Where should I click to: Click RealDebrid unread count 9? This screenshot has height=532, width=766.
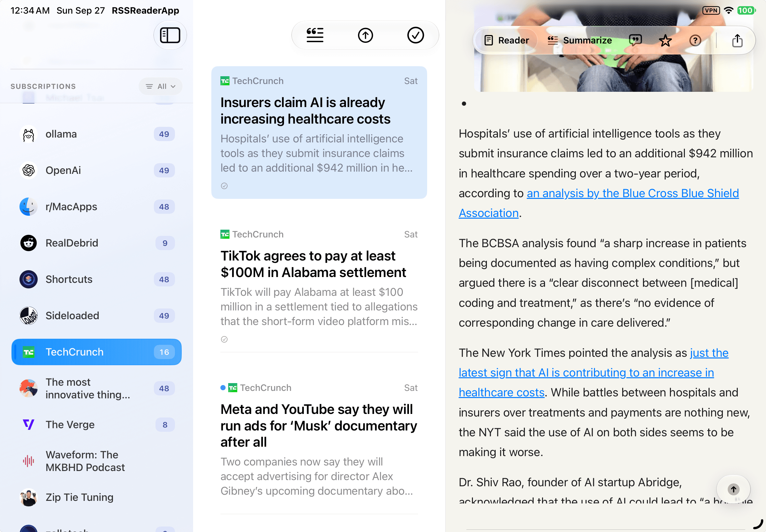(165, 243)
